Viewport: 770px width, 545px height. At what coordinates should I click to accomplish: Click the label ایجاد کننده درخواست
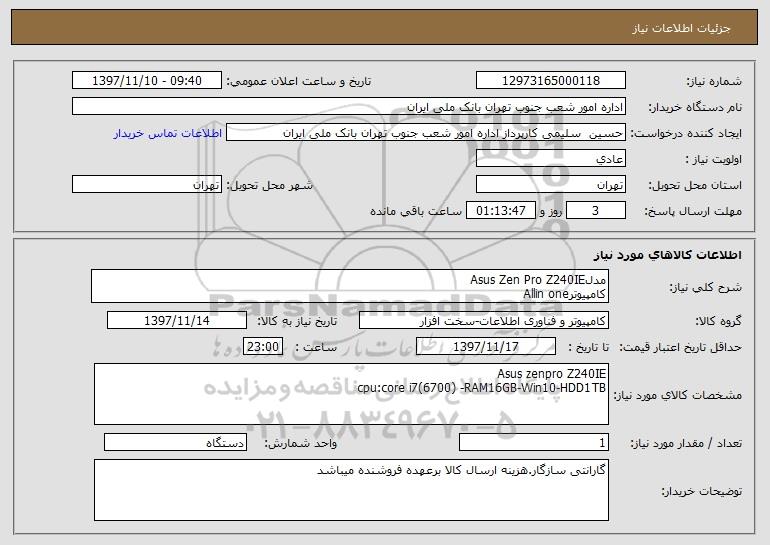pyautogui.click(x=686, y=133)
